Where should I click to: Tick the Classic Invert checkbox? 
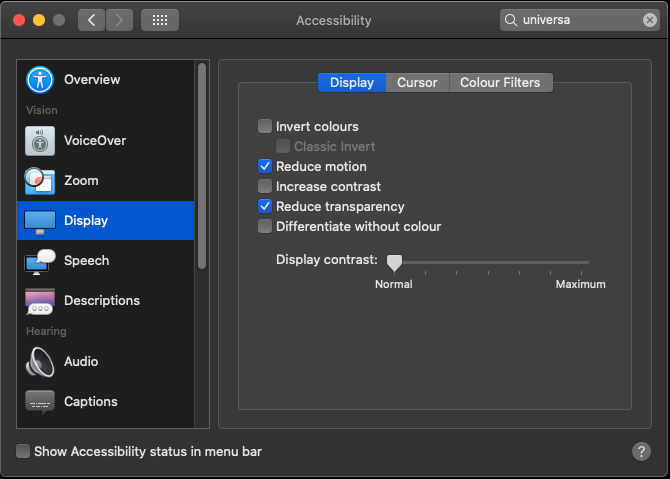[283, 146]
